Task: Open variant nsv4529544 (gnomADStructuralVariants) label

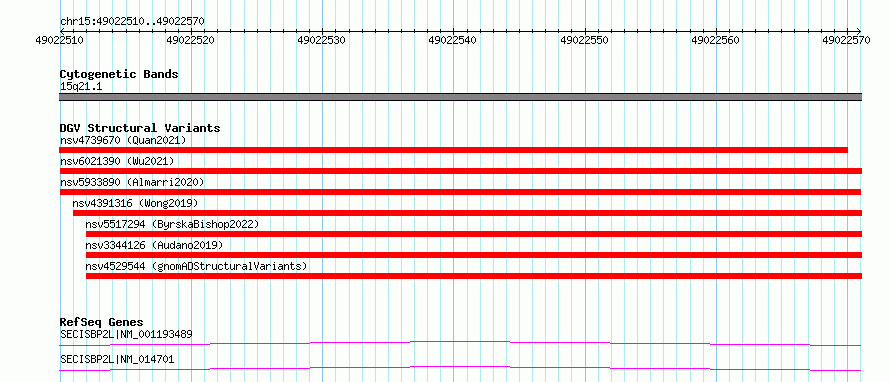Action: coord(196,266)
